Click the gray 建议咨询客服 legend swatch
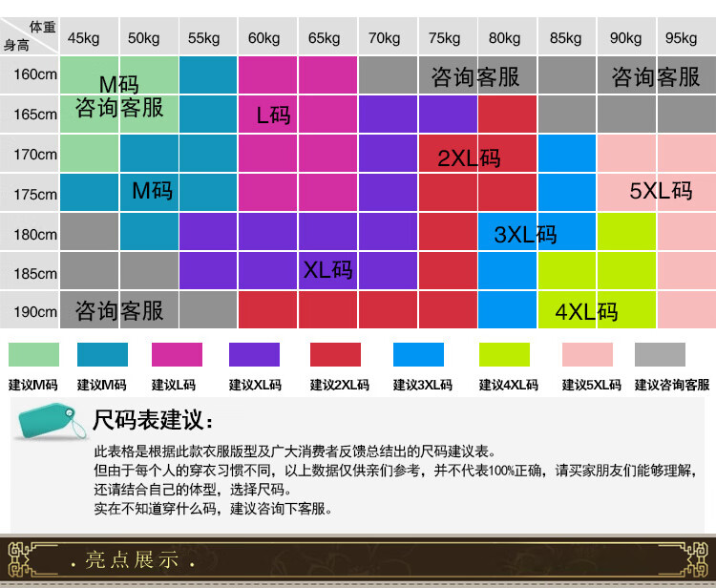Image resolution: width=716 pixels, height=588 pixels. click(x=660, y=355)
